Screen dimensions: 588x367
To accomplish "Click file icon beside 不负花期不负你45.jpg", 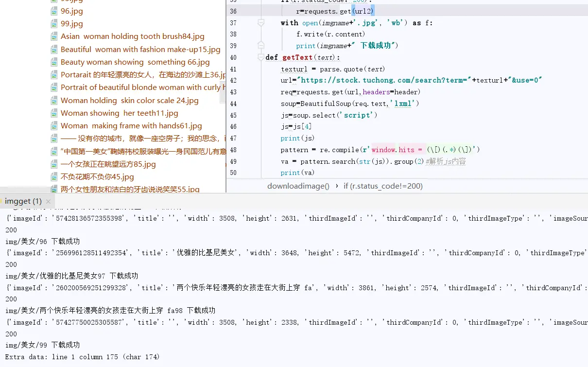I will click(x=54, y=177).
